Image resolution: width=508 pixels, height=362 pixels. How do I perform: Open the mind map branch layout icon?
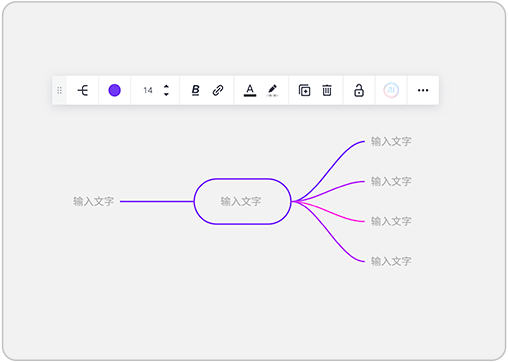(x=83, y=90)
